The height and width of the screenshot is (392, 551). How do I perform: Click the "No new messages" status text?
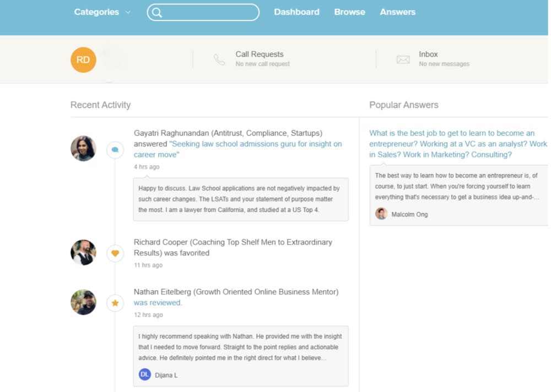[x=444, y=64]
